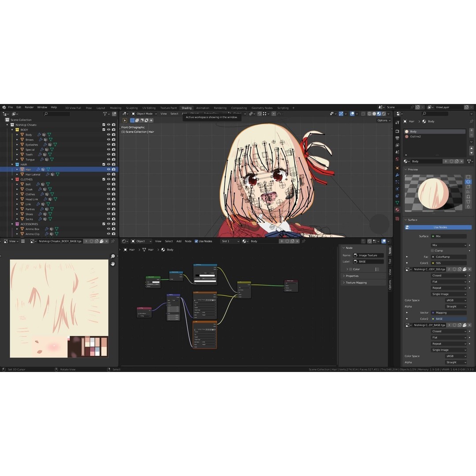Click Fac ColorRamp node link button
Image resolution: width=476 pixels, height=476 pixels.
tap(449, 257)
